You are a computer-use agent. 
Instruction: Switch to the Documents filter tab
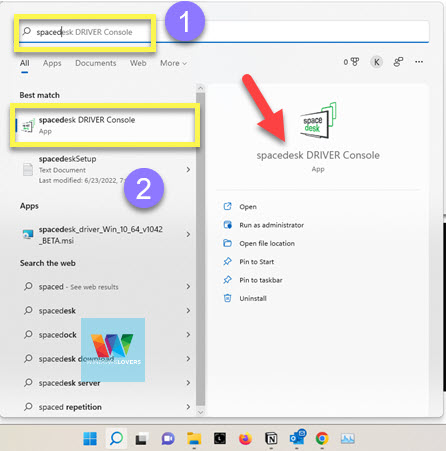pyautogui.click(x=96, y=63)
